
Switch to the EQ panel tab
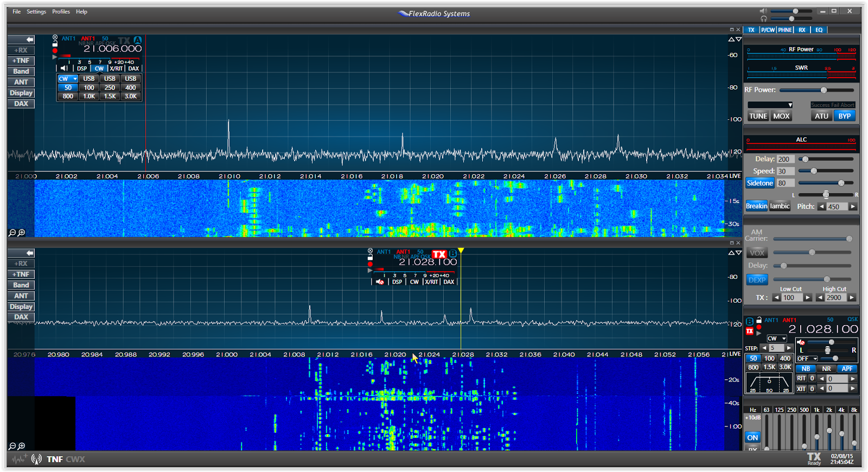(x=819, y=30)
